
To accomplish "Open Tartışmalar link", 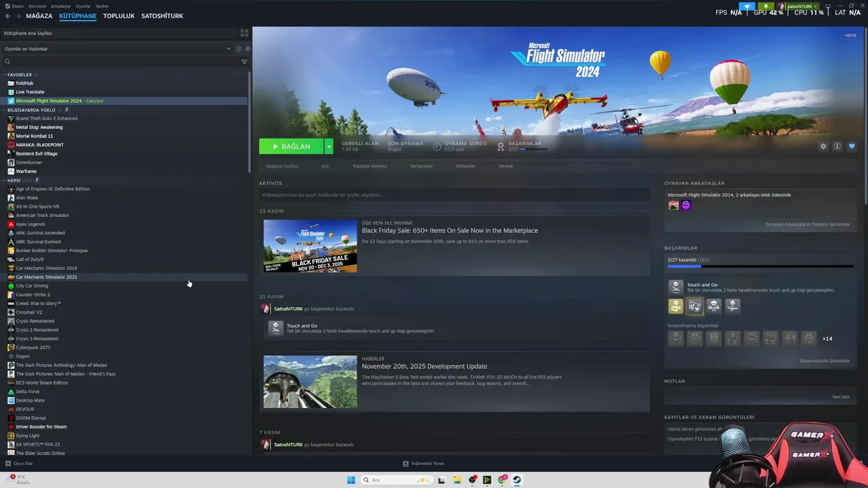I will 421,166.
